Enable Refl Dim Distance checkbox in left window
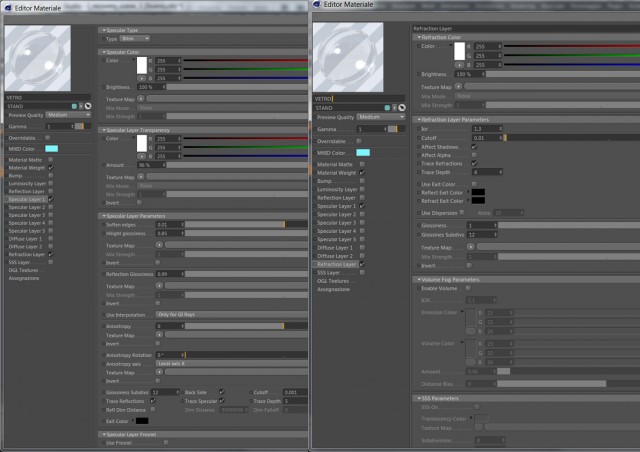Viewport: 640px width, 452px height. pyautogui.click(x=153, y=410)
